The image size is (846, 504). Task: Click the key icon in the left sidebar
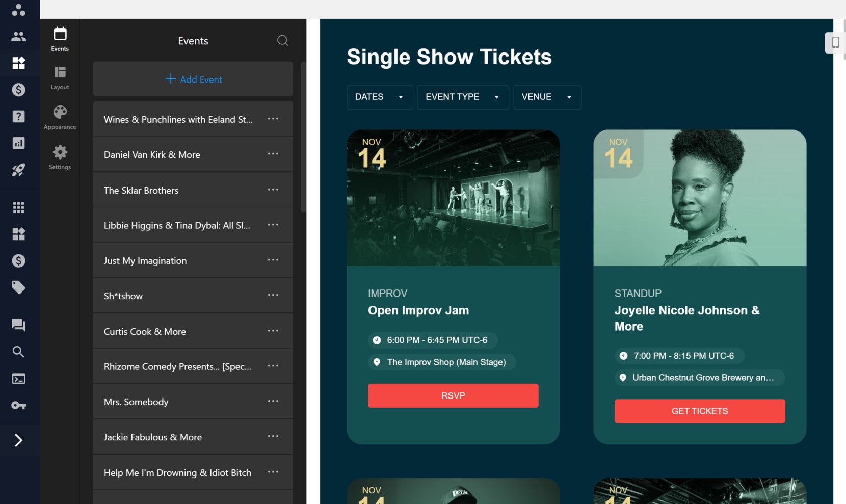[19, 405]
